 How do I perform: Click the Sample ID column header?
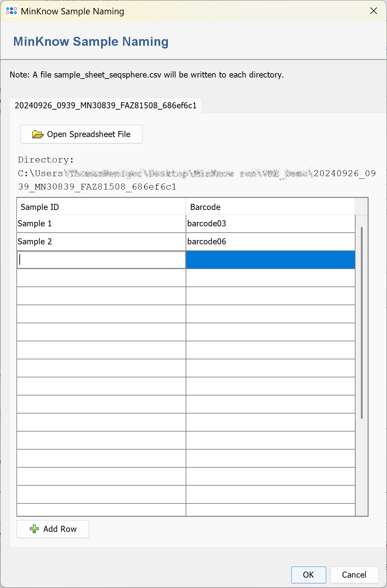[x=101, y=207]
